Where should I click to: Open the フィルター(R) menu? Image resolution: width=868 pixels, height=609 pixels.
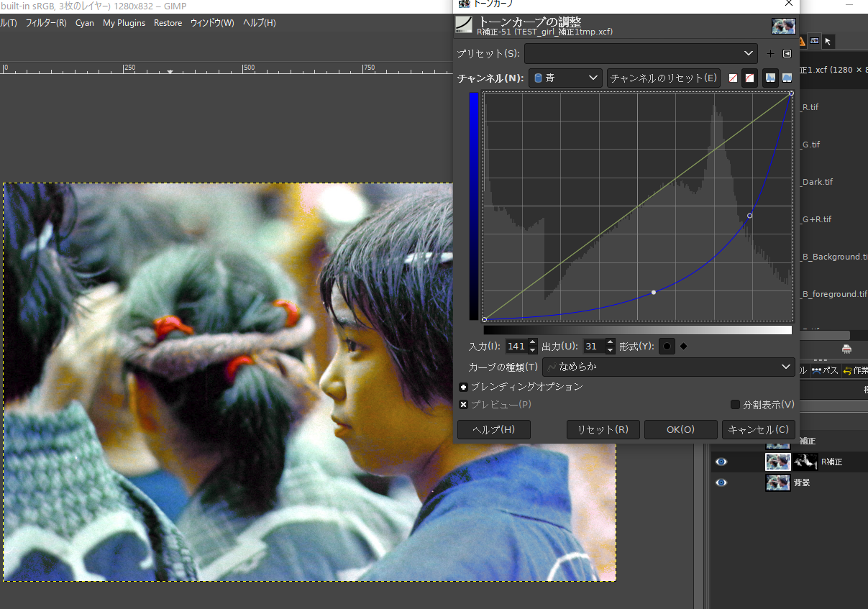point(45,22)
